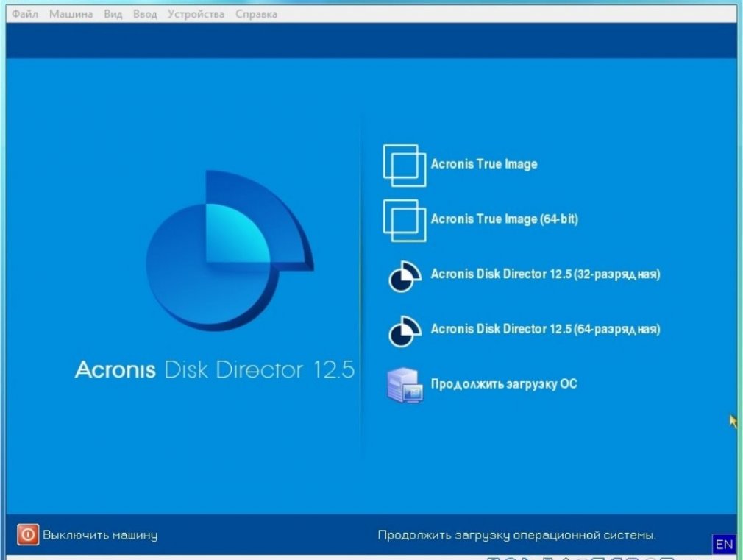Image resolution: width=743 pixels, height=560 pixels.
Task: Click the Продолжить загрузку ОС computer icon
Action: pyautogui.click(x=404, y=385)
